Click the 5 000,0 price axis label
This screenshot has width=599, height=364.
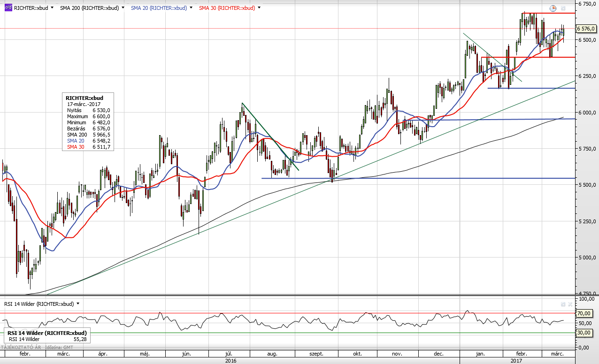tap(587, 258)
